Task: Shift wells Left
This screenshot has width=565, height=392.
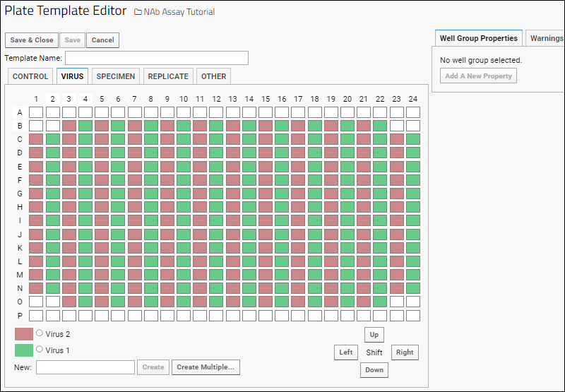Action: 346,352
